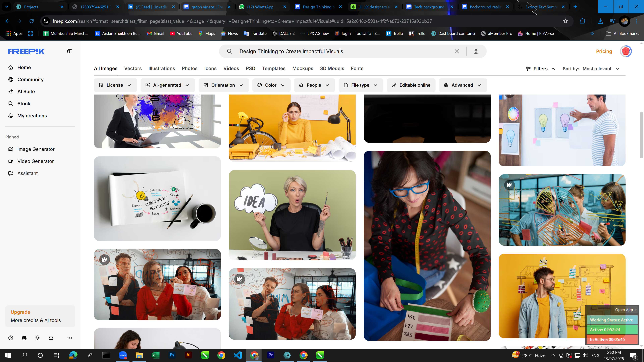Switch to the Templates tab
The image size is (644, 362).
tap(274, 68)
